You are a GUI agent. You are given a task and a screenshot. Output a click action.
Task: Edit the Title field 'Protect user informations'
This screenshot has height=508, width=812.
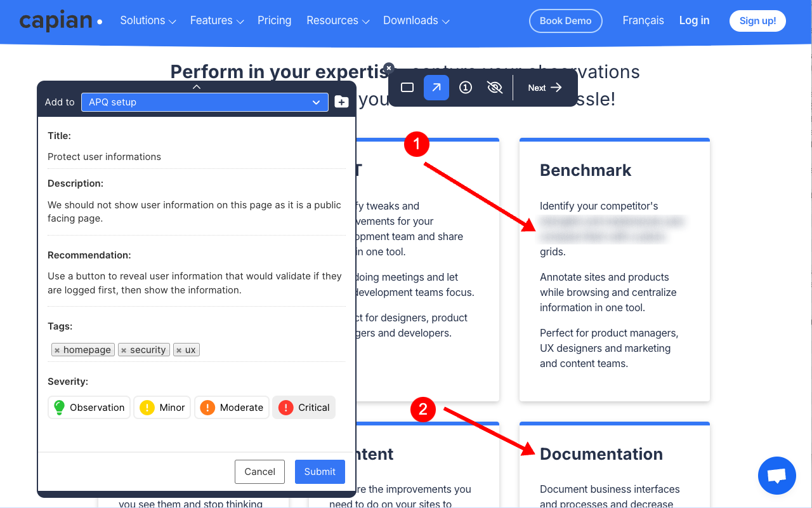[x=197, y=157]
